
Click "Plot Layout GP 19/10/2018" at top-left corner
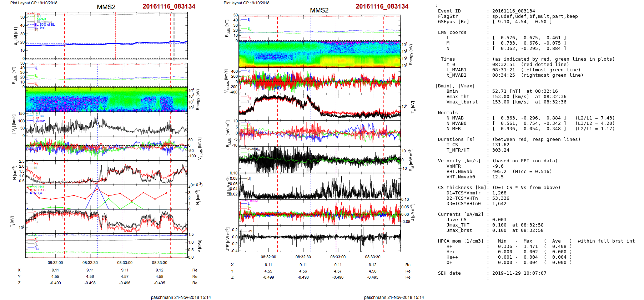click(x=34, y=3)
